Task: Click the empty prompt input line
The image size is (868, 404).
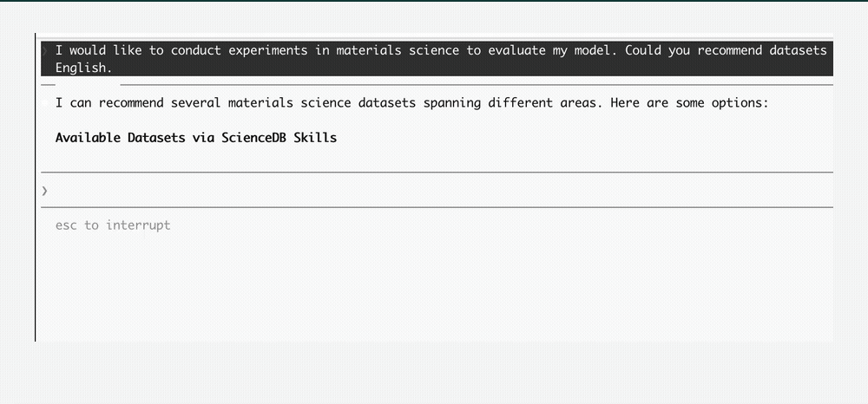Action: [437, 191]
